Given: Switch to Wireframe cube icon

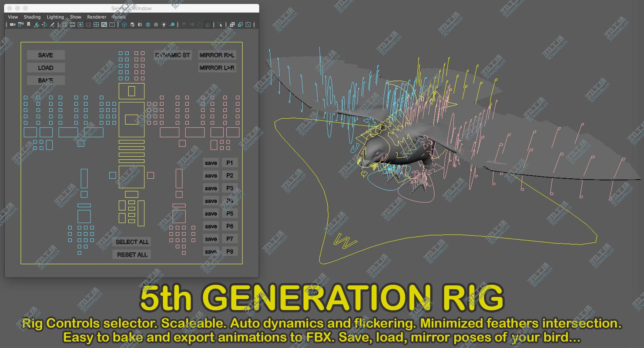Looking at the screenshot, I should (124, 25).
